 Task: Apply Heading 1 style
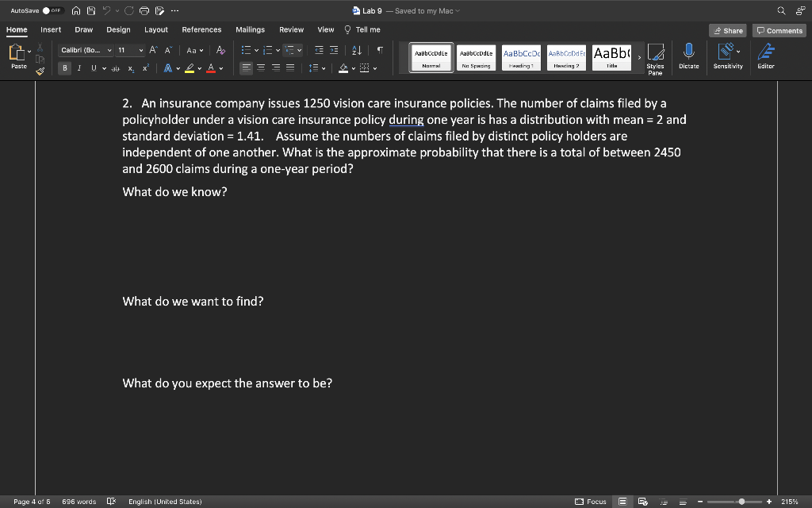coord(521,57)
